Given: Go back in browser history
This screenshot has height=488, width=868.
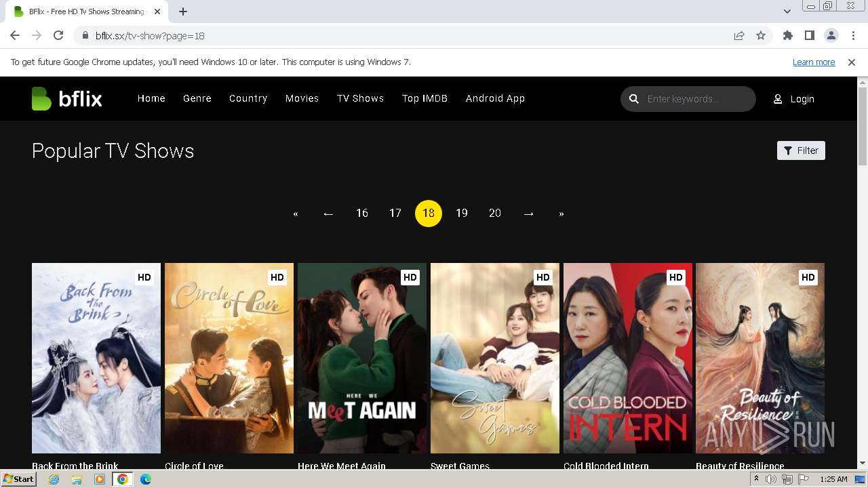Looking at the screenshot, I should (x=15, y=35).
